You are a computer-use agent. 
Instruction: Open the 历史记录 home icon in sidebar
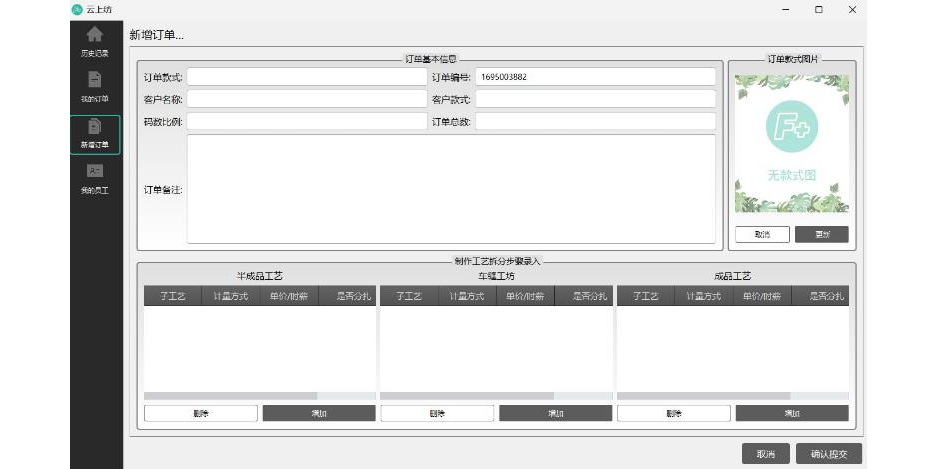(95, 36)
